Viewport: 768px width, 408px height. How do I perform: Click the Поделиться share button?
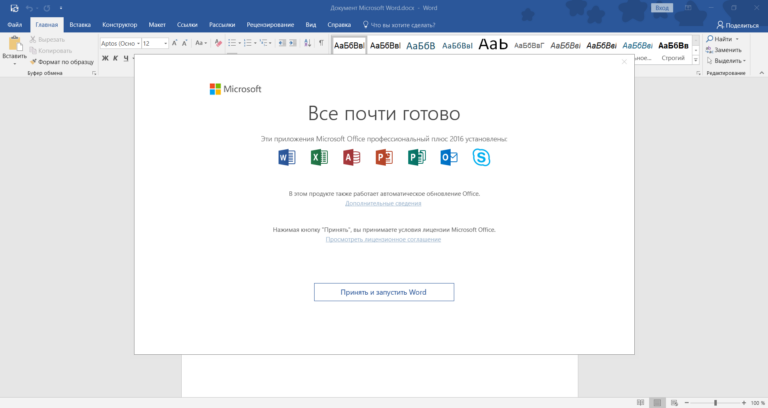tap(738, 25)
